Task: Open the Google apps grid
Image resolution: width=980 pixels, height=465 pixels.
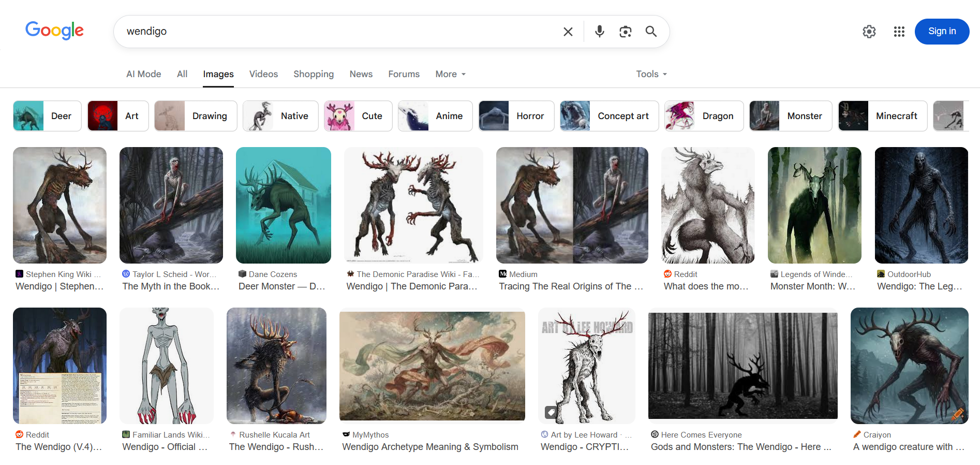Action: pyautogui.click(x=899, y=32)
